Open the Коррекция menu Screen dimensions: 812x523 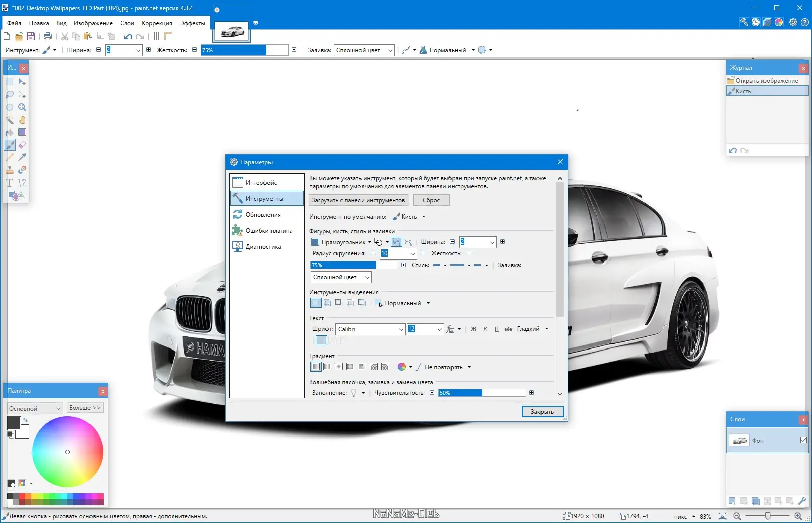[x=157, y=23]
